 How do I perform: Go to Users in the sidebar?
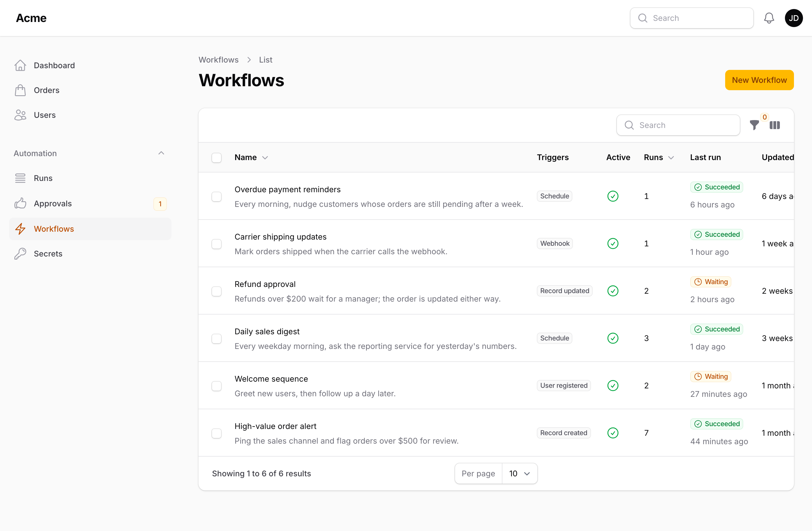90,115
